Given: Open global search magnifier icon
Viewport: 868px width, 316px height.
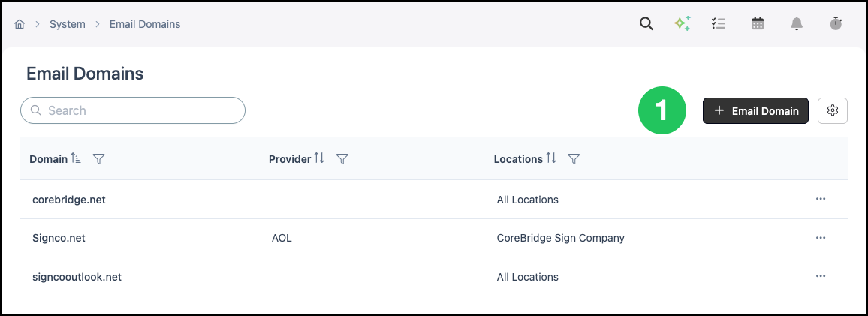Looking at the screenshot, I should pos(646,24).
